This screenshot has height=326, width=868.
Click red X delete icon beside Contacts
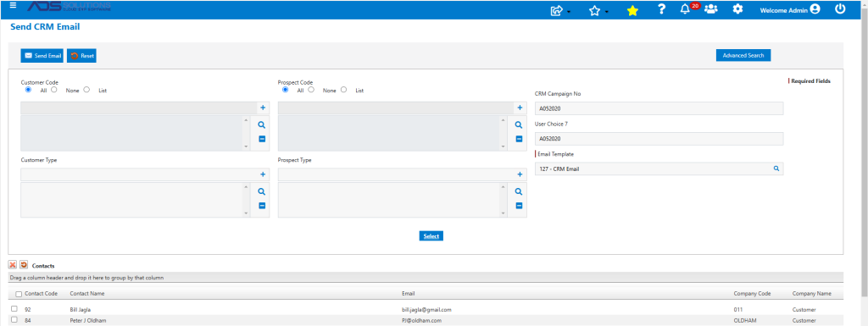12,265
